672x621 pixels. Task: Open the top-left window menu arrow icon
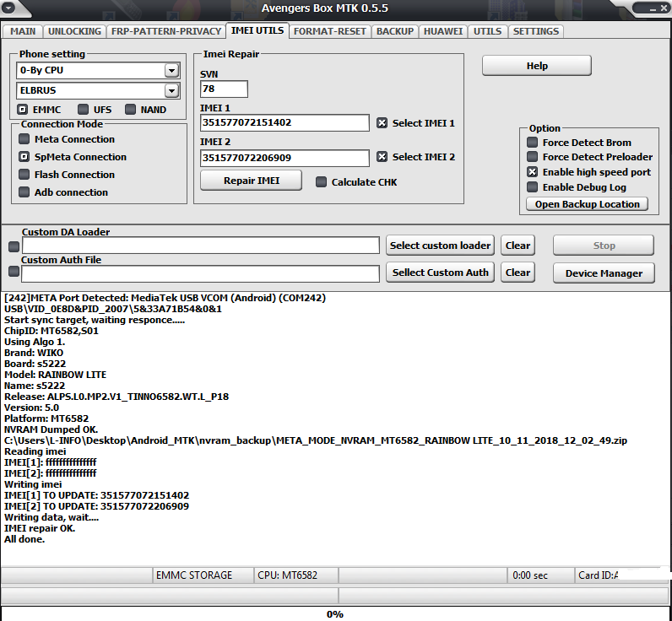(8, 8)
